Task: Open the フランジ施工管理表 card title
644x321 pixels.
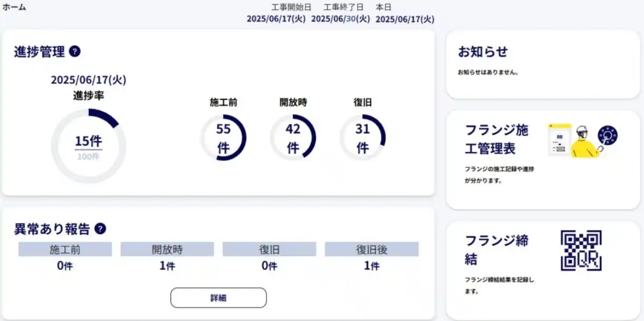Action: pos(496,139)
